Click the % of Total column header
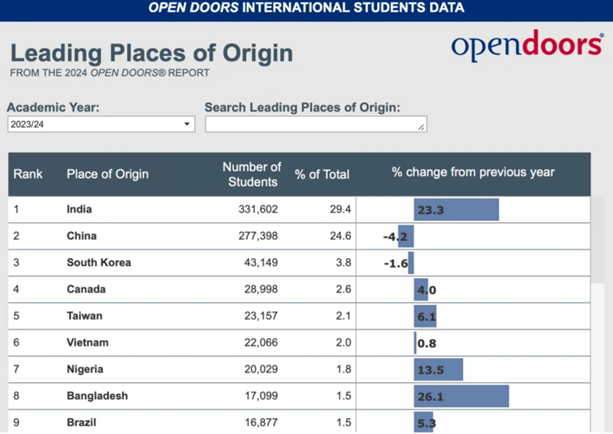 [x=322, y=174]
